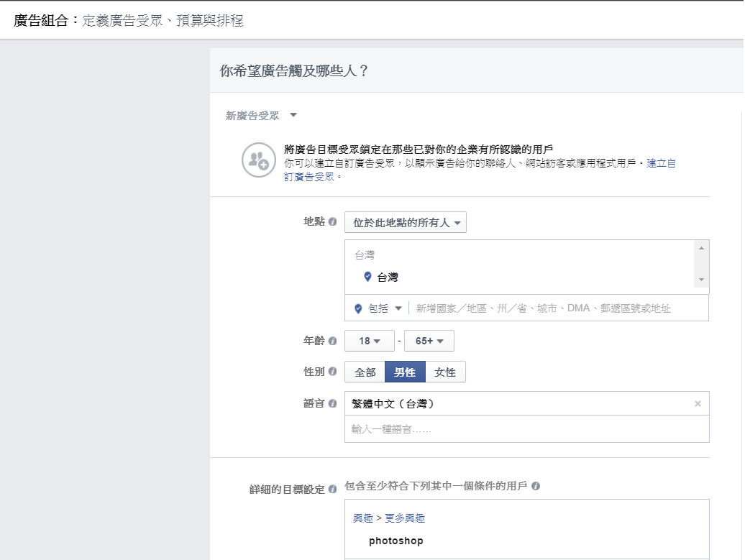Viewport: 745px width, 560px height.
Task: Click the info icon next to 語言
Action: click(x=334, y=403)
